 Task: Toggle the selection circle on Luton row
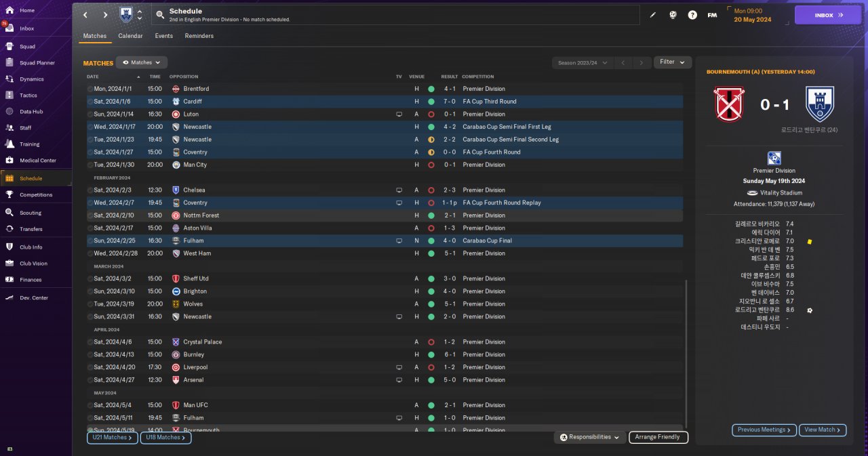(90, 115)
